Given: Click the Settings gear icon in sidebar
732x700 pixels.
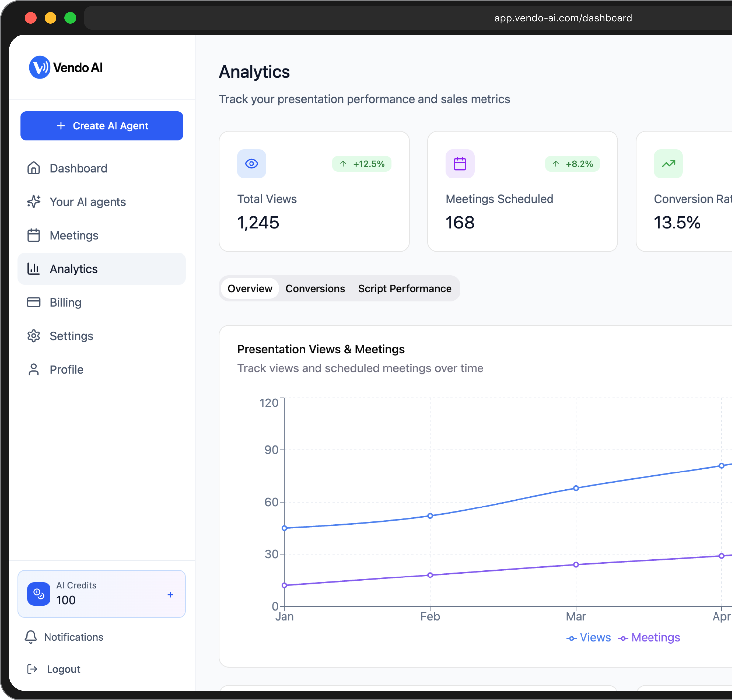Looking at the screenshot, I should click(34, 336).
